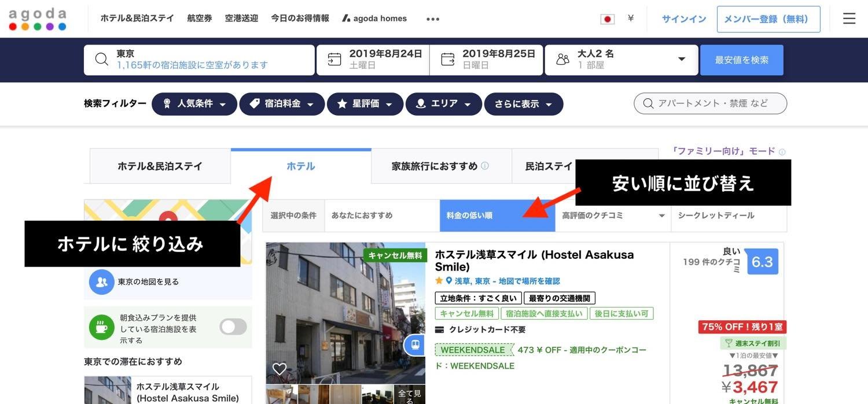This screenshot has width=868, height=404.
Task: Click the 199 件のクチコミ review count
Action: [712, 265]
